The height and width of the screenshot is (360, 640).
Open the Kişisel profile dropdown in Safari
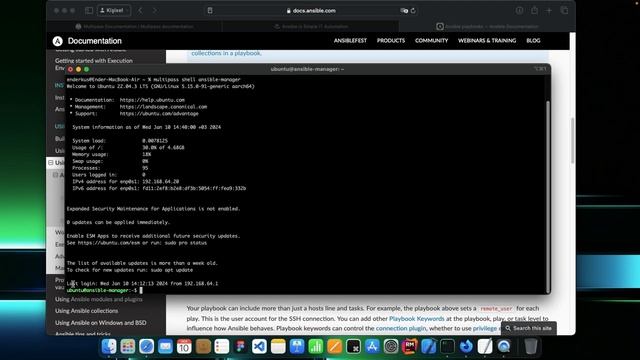[x=114, y=11]
